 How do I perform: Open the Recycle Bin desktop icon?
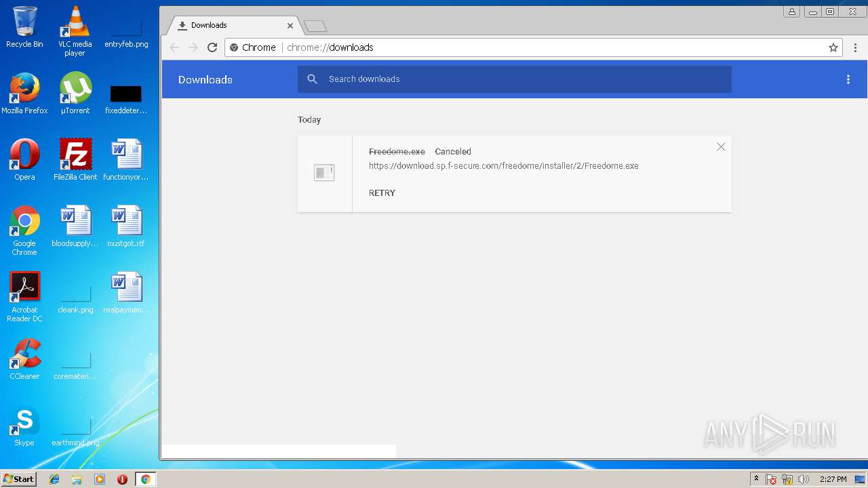(x=24, y=27)
